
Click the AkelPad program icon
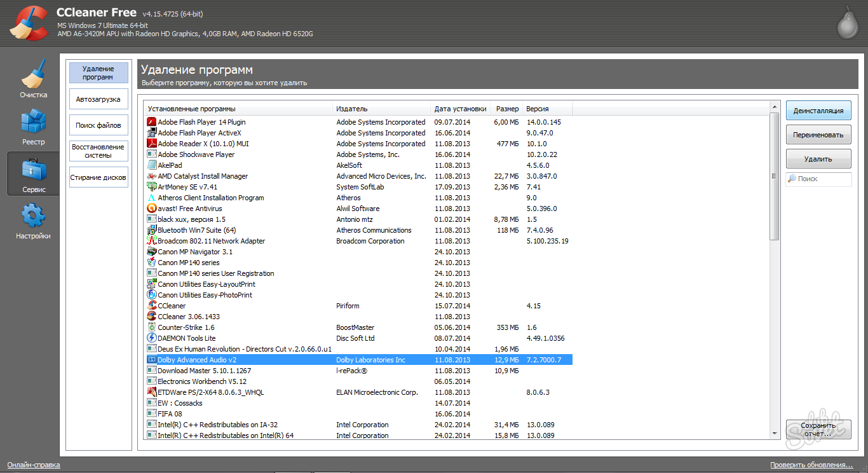click(152, 165)
